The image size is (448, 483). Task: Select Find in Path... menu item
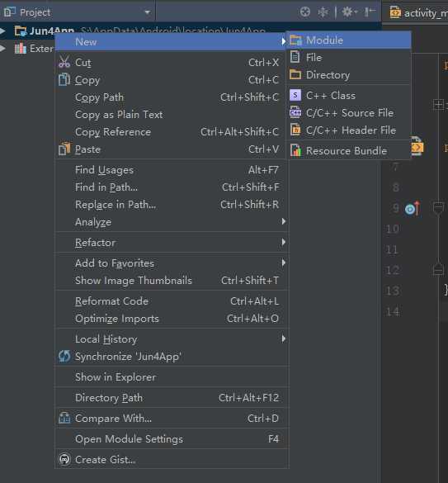pyautogui.click(x=171, y=187)
